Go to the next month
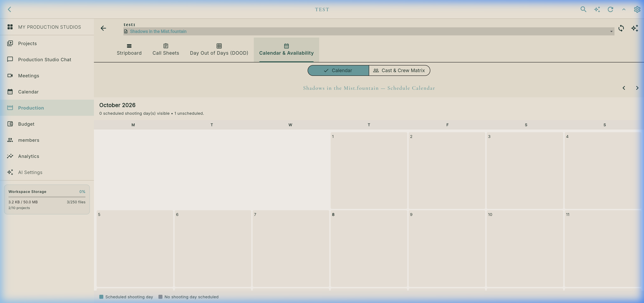644x303 pixels. [637, 88]
